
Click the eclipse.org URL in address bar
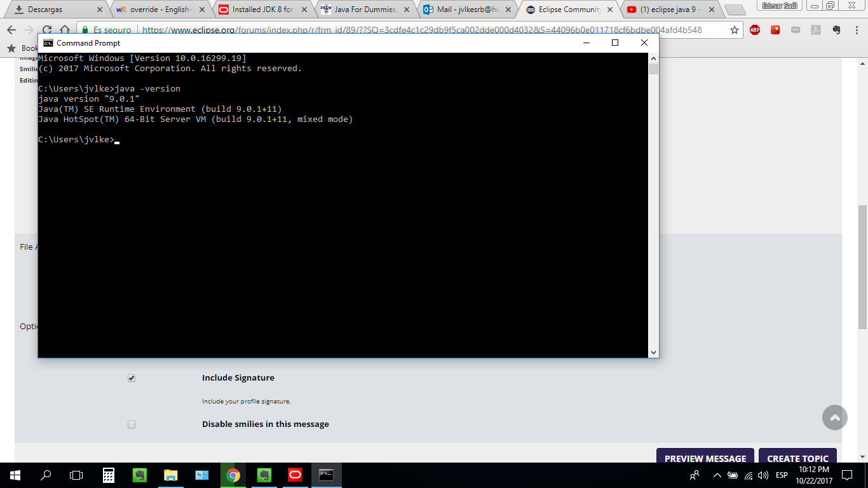422,30
